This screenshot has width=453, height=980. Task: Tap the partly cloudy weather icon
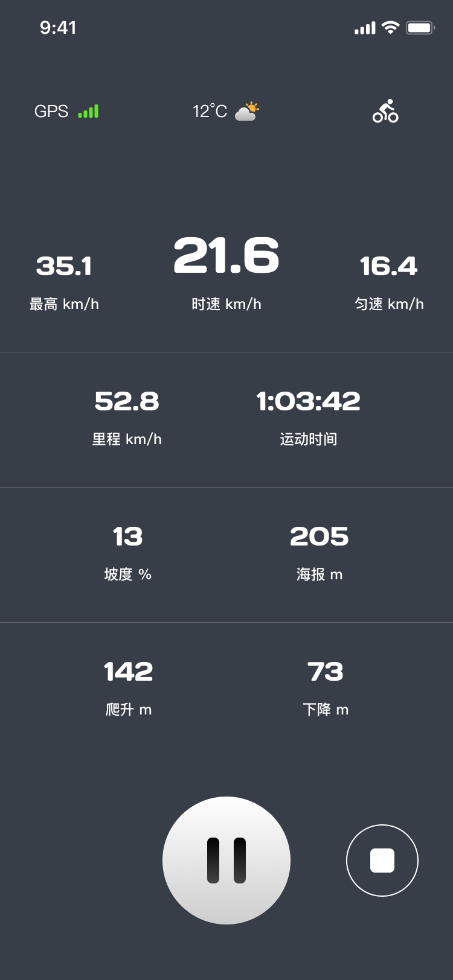tap(246, 111)
